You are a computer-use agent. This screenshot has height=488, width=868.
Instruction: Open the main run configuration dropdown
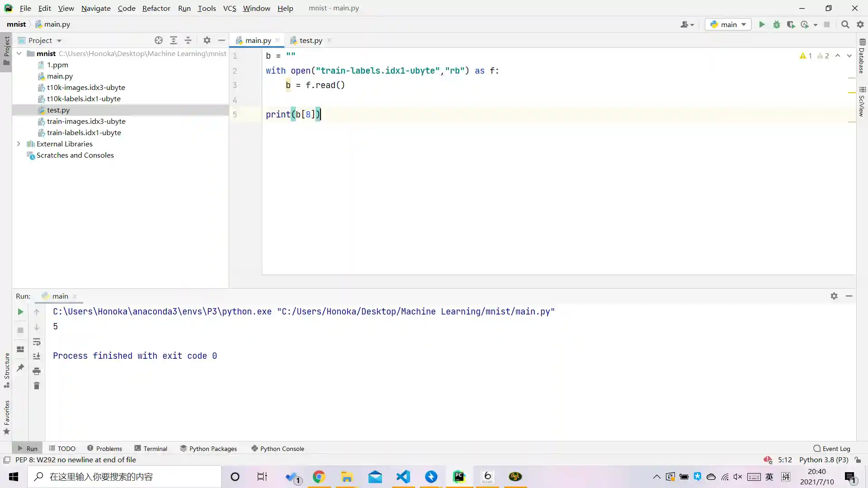[x=728, y=24]
